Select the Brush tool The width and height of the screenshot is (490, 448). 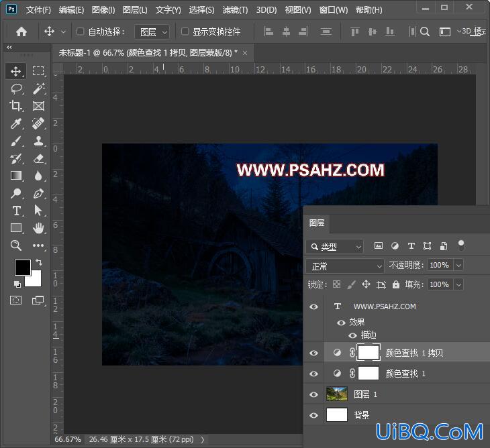[15, 141]
